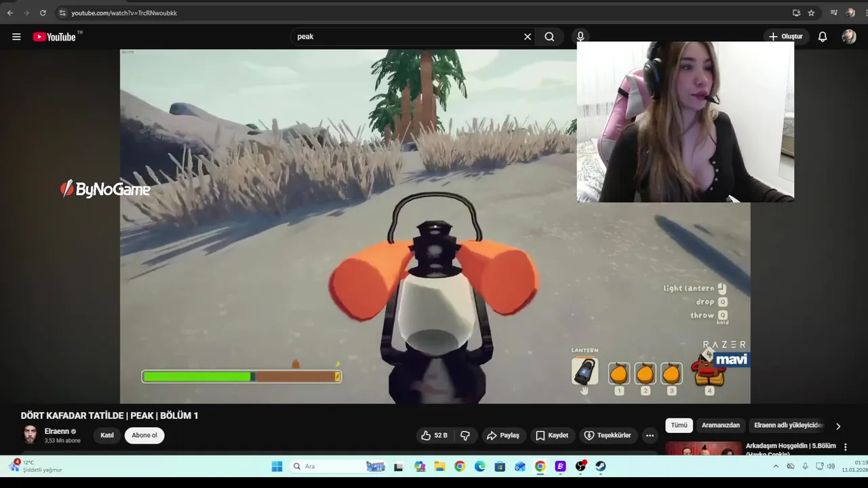The image size is (868, 488).
Task: View site information icon in address bar
Action: [x=62, y=13]
